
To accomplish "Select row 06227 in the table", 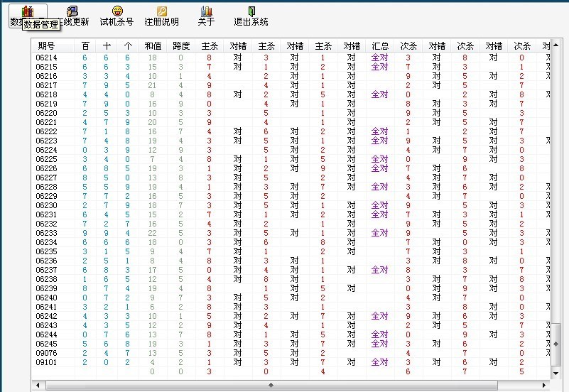I will [291, 178].
